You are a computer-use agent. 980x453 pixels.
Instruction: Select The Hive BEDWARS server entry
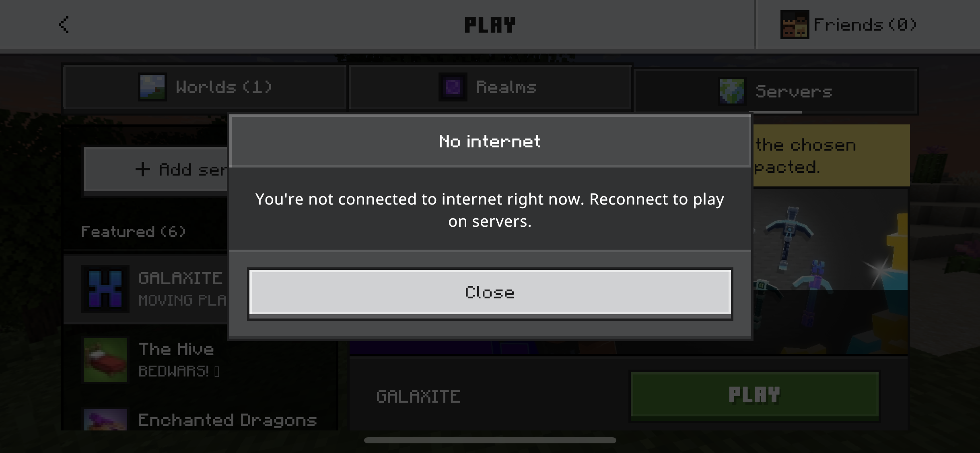[x=200, y=360]
